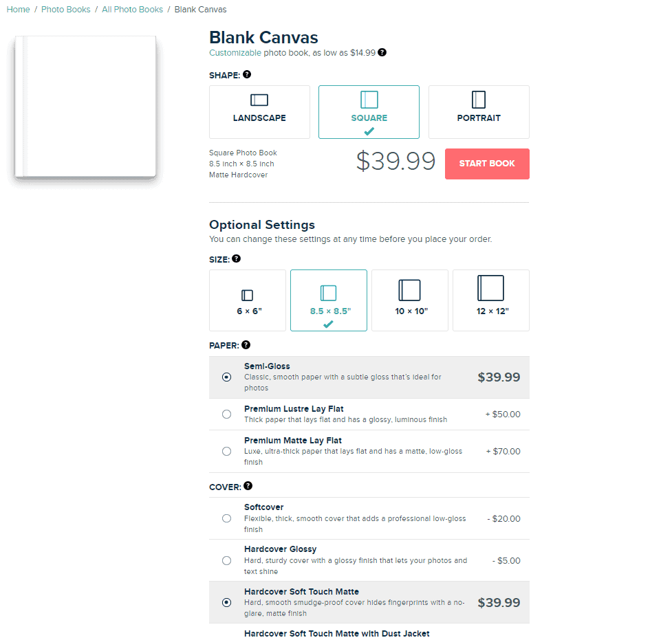Open the COVER help question mark
This screenshot has width=672, height=640.
tap(248, 486)
